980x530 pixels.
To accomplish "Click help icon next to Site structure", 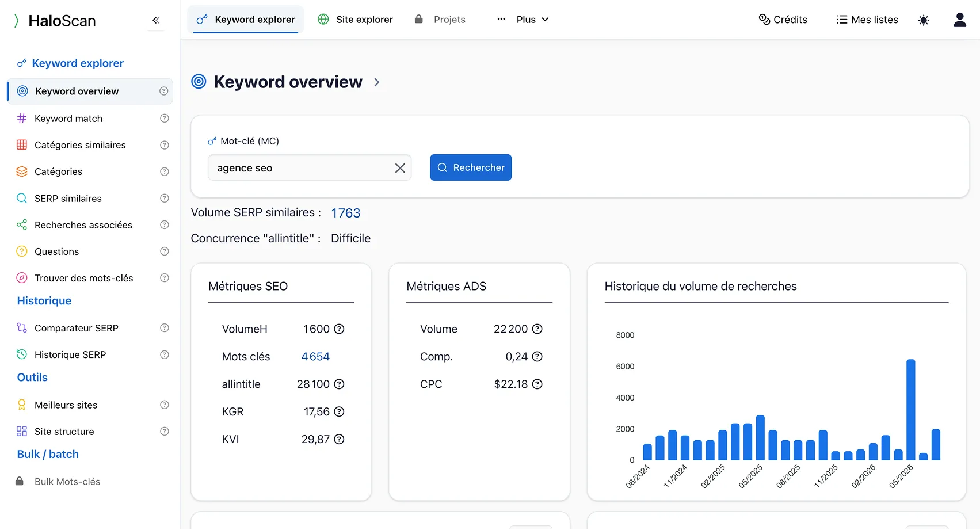I will pyautogui.click(x=164, y=431).
